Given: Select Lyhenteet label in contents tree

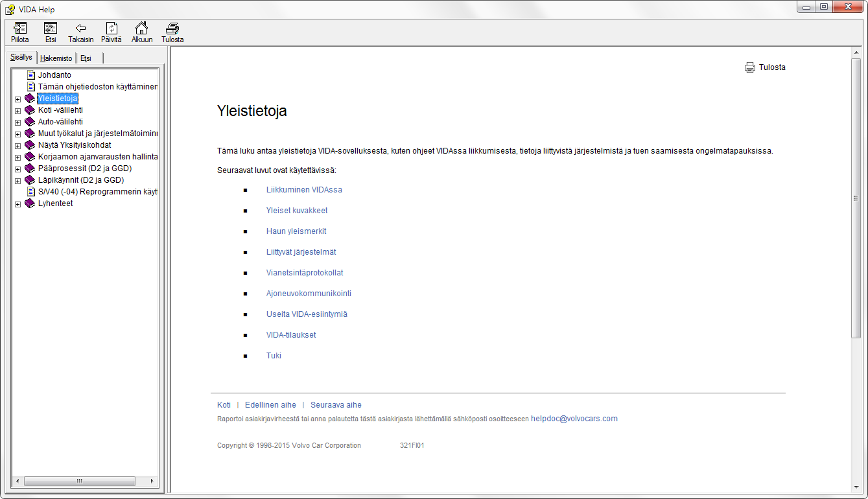Looking at the screenshot, I should (x=56, y=203).
